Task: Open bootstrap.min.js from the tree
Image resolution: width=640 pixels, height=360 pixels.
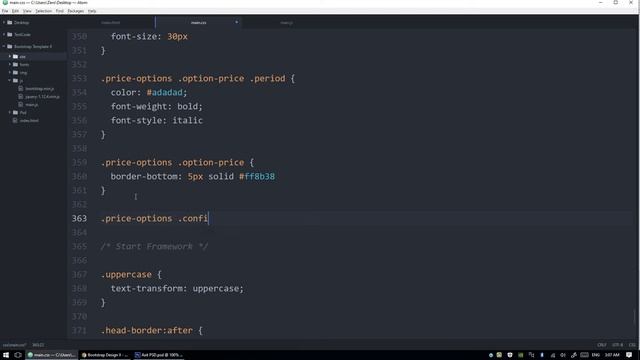Action: (x=40, y=89)
